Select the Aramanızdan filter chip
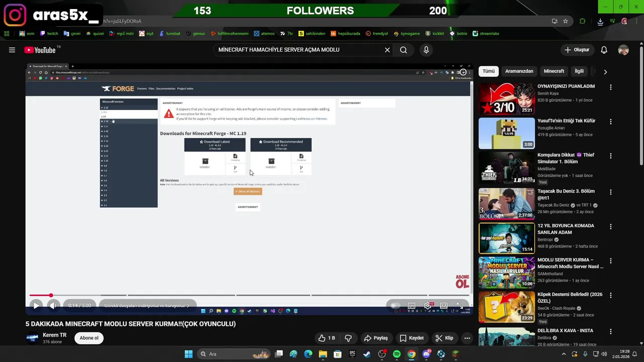644x362 pixels. click(519, 71)
